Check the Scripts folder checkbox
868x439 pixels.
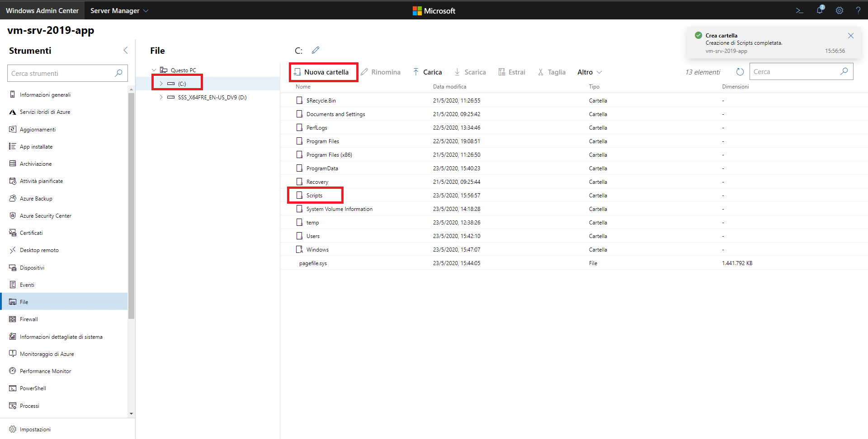pos(299,195)
